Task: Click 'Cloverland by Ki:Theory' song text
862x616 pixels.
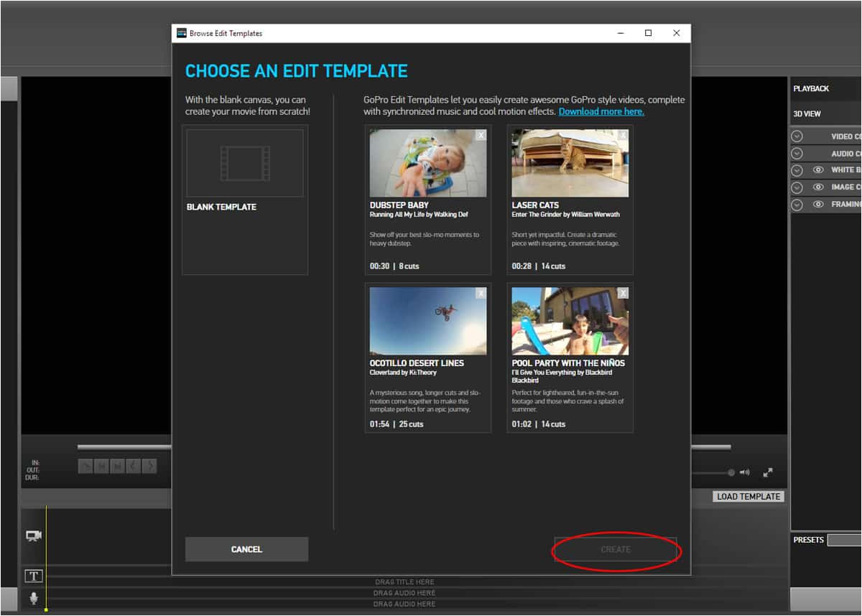Action: (403, 373)
